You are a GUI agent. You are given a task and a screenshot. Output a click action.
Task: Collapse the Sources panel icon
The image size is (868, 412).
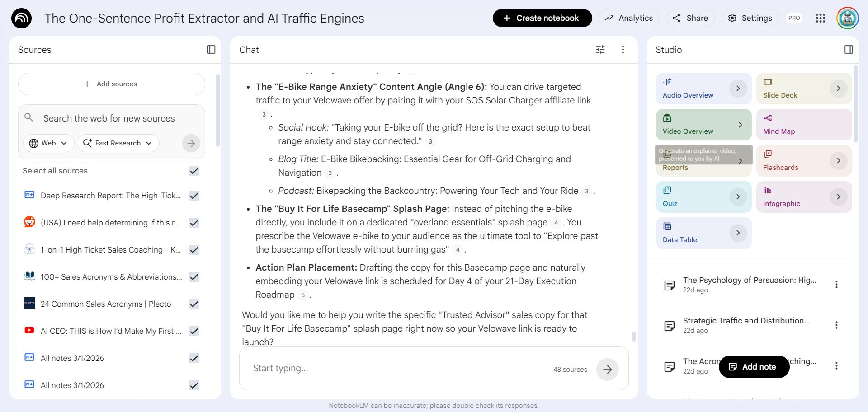tap(211, 50)
